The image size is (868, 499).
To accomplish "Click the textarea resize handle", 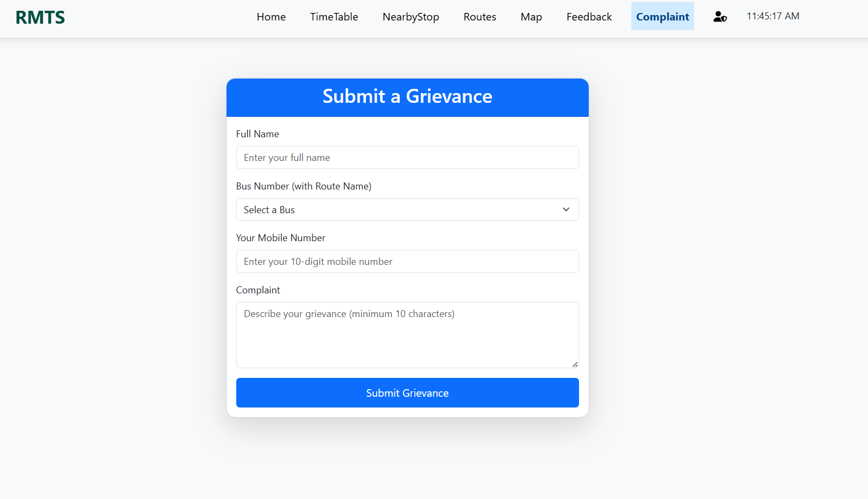I will tap(575, 364).
